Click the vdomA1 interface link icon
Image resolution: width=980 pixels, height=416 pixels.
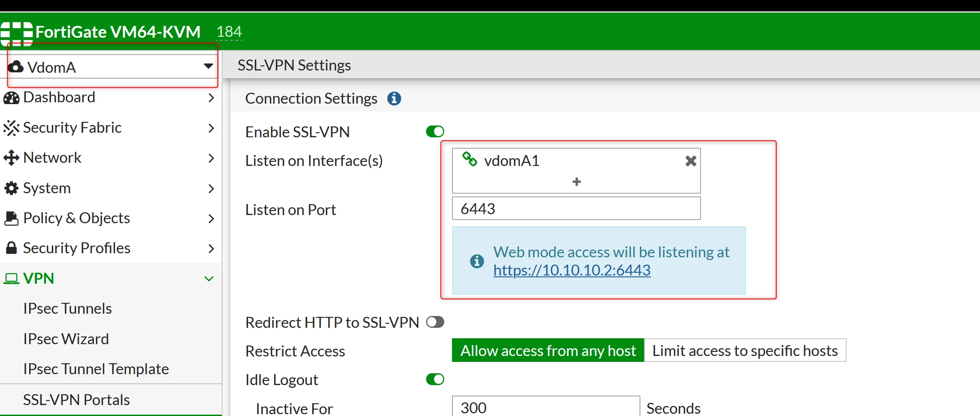click(470, 160)
